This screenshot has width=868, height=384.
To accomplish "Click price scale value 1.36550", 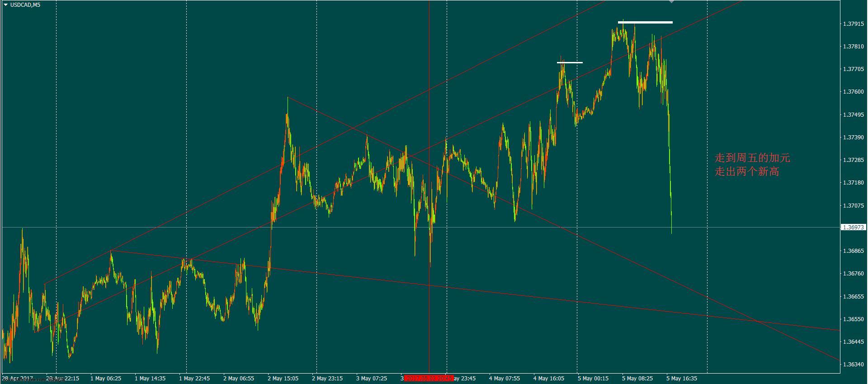I will pos(854,319).
